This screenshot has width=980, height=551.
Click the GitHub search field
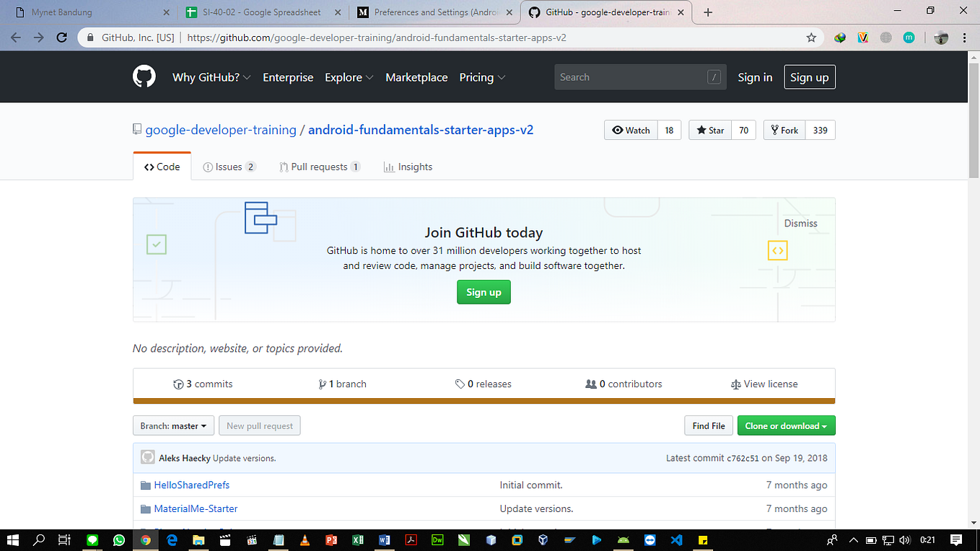[639, 77]
